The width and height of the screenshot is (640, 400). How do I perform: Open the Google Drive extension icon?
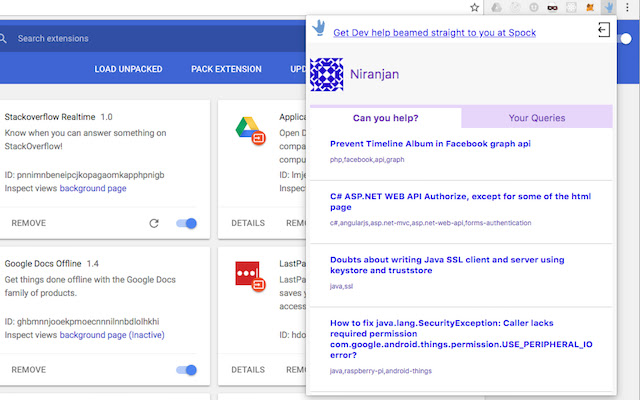click(x=496, y=7)
